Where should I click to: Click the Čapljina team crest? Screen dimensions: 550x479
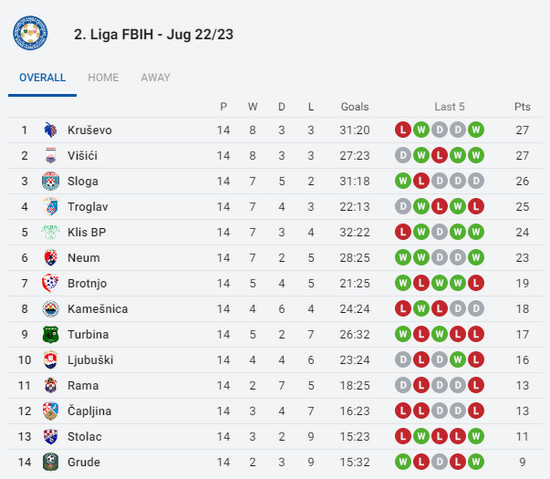coord(51,411)
